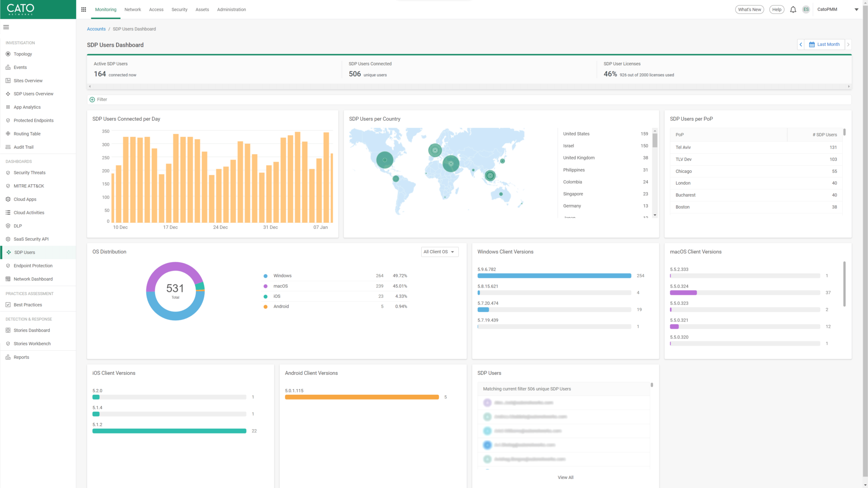868x488 pixels.
Task: Open the notifications bell
Action: pos(793,9)
